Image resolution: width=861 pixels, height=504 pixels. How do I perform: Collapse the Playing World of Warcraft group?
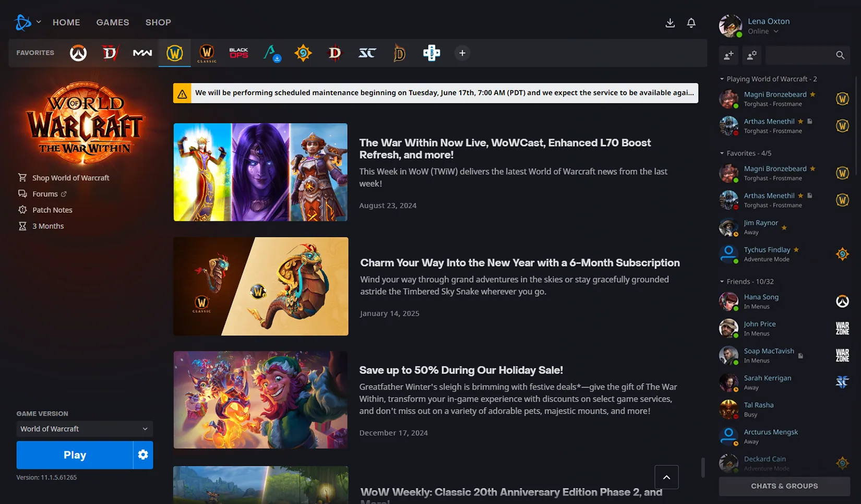[x=768, y=79]
